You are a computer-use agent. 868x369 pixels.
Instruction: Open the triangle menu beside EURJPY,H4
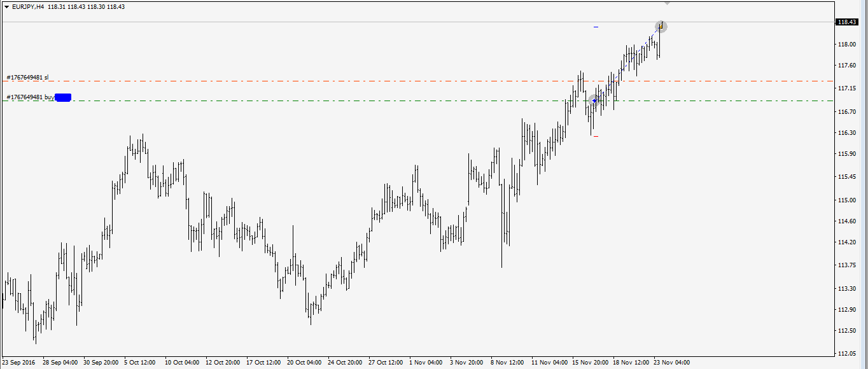pos(7,6)
